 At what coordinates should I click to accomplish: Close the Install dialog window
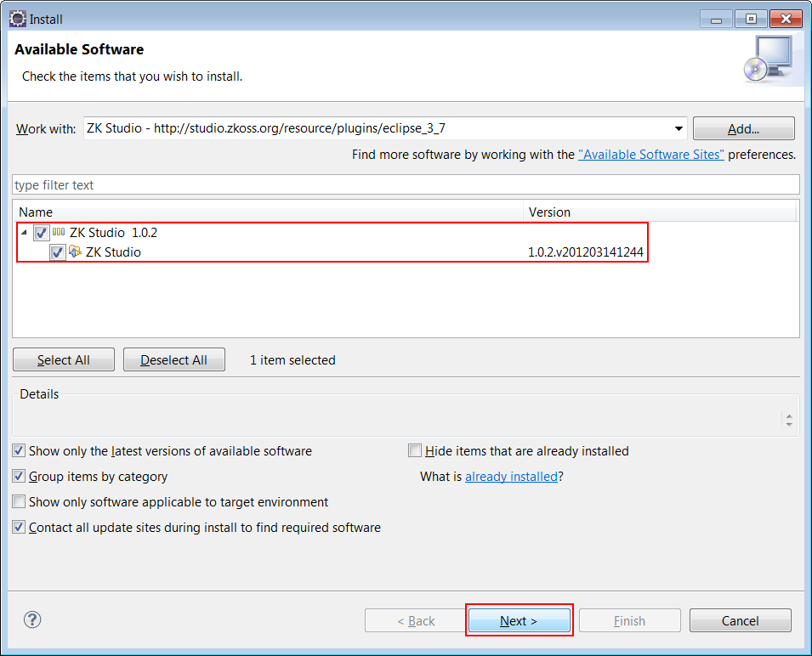pyautogui.click(x=786, y=20)
